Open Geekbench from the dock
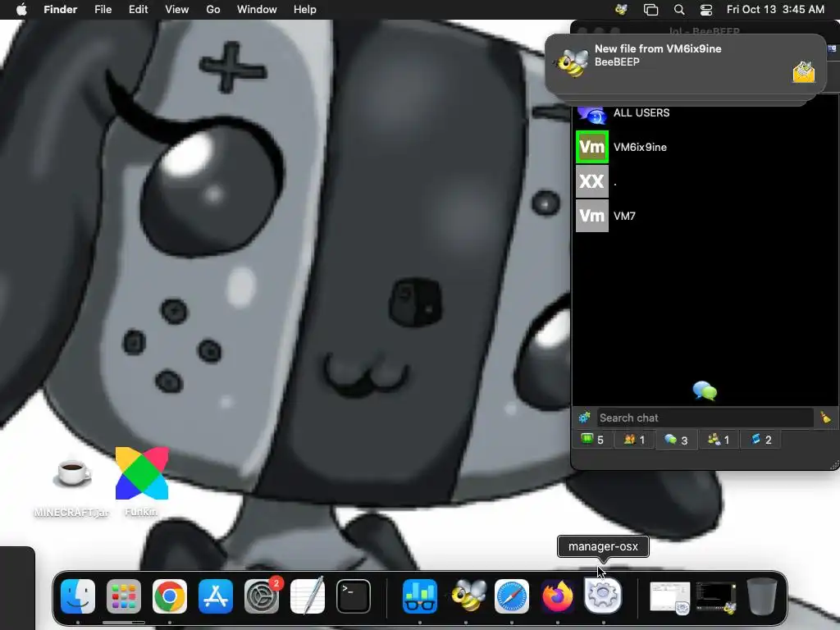The height and width of the screenshot is (630, 840). click(419, 596)
